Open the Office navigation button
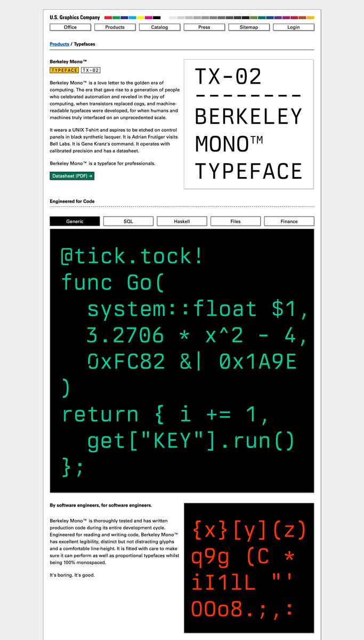This screenshot has width=364, height=640. click(x=70, y=27)
